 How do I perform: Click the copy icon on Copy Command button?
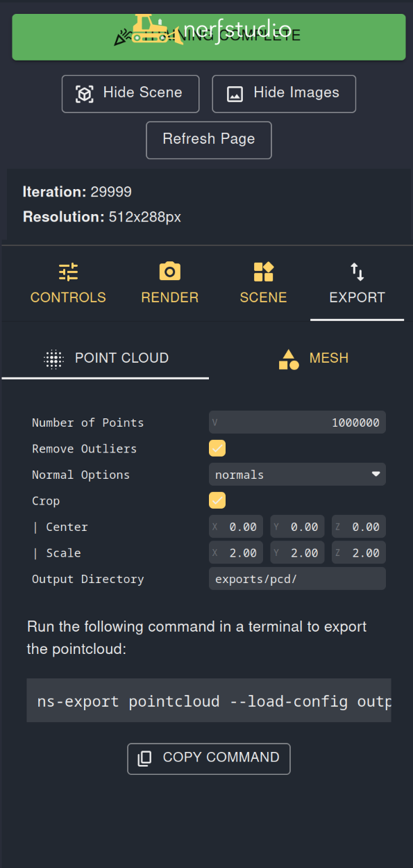pyautogui.click(x=144, y=758)
